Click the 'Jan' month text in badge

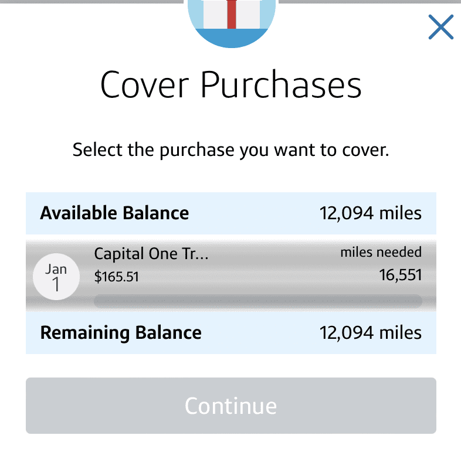[56, 269]
